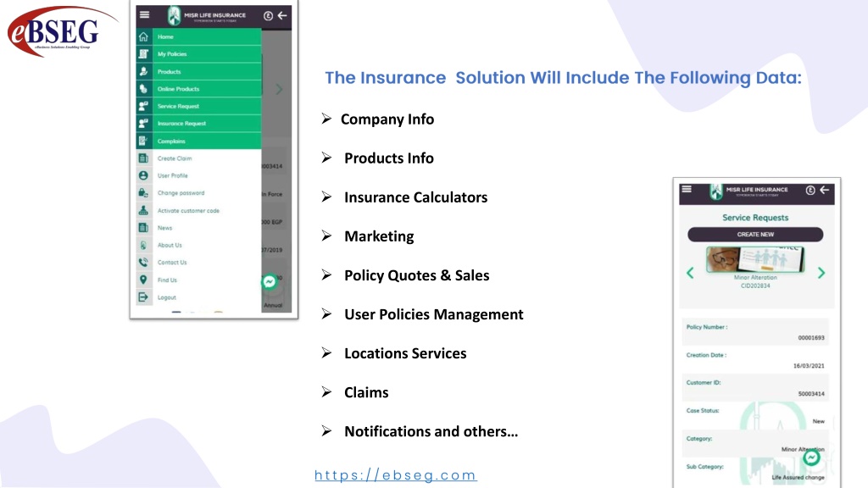Tap the back arrow in the left phone header
The width and height of the screenshot is (868, 488).
pyautogui.click(x=282, y=15)
